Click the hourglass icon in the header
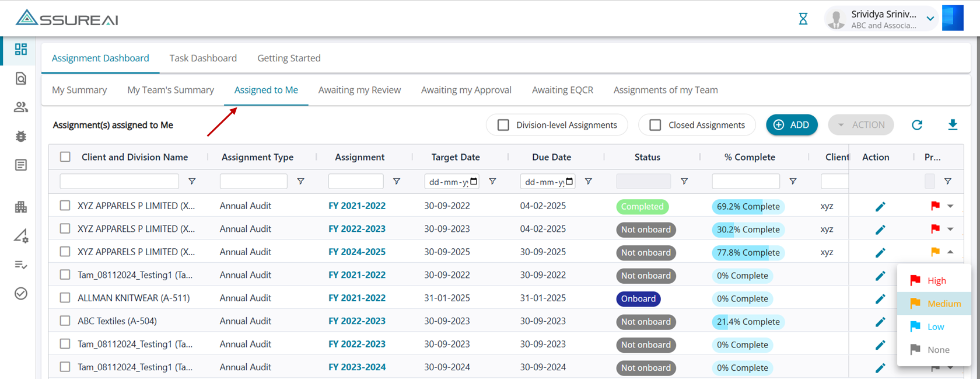This screenshot has width=980, height=379. [803, 19]
